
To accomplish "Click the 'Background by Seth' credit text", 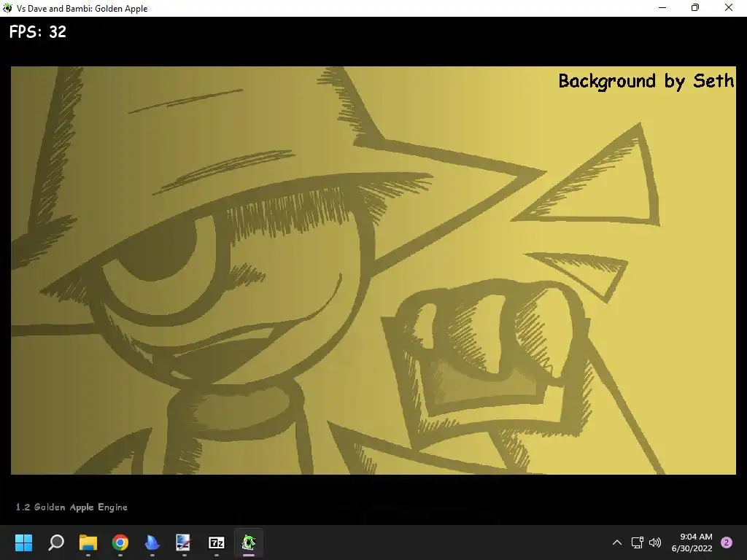I will [646, 81].
